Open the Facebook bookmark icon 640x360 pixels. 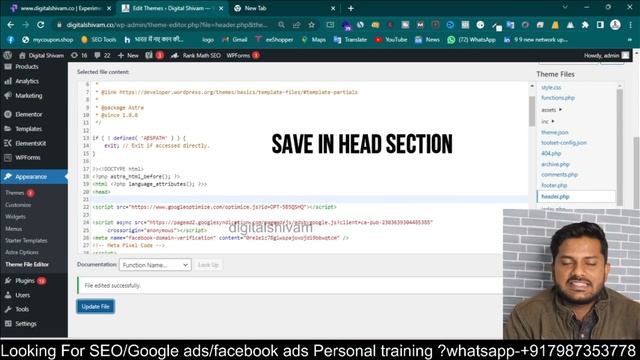coord(11,40)
